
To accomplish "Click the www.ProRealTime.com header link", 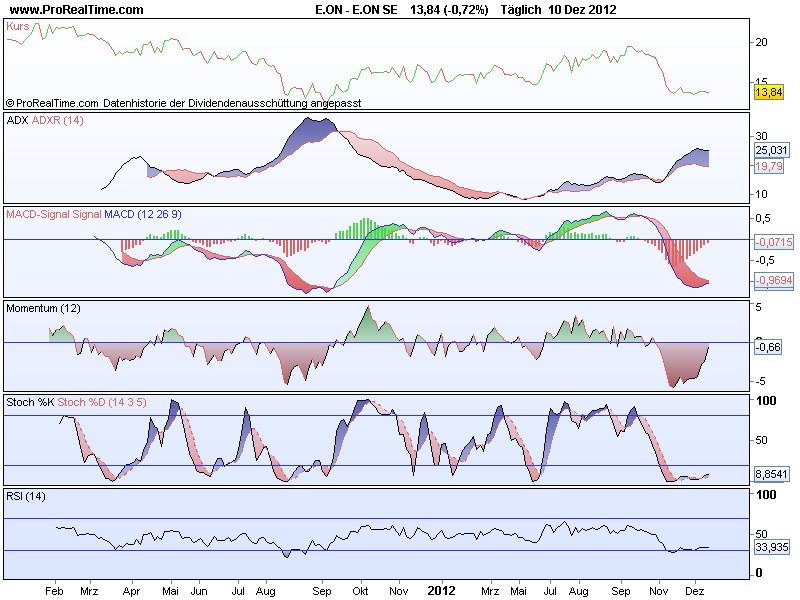I will [x=77, y=10].
